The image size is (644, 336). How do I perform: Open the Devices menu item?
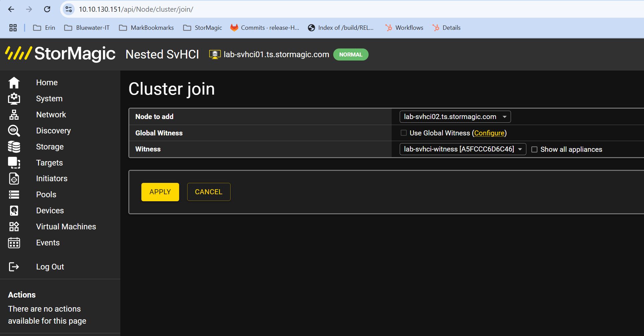pos(50,211)
